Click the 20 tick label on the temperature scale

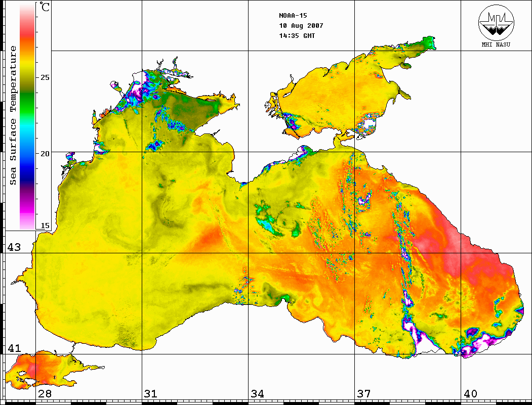[45, 153]
